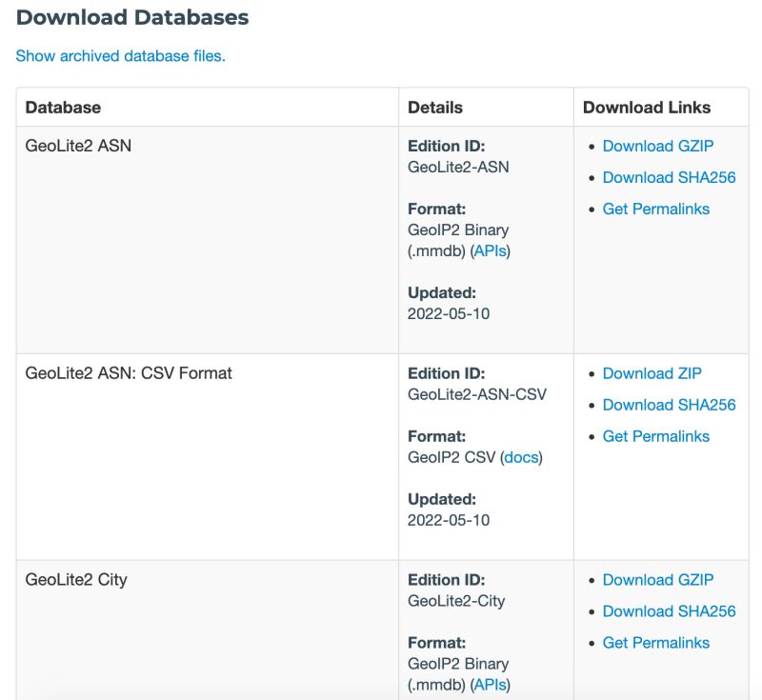Viewport: 762px width, 700px height.
Task: Get Permalinks for GeoLite2 ASN
Action: coord(655,209)
